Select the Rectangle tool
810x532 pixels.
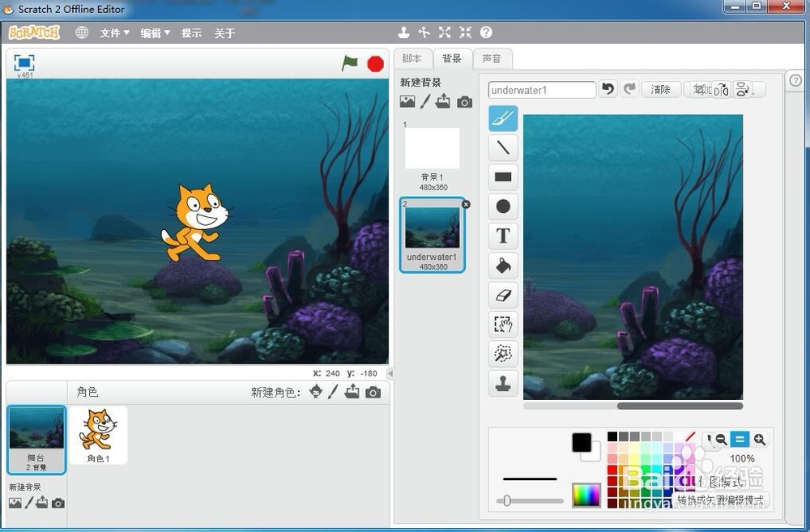click(503, 177)
